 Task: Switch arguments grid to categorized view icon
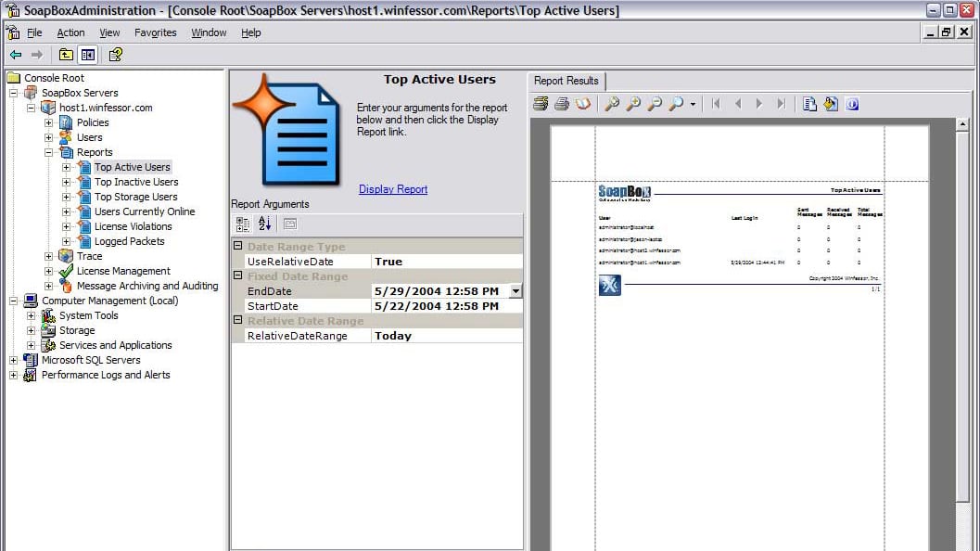pyautogui.click(x=243, y=224)
